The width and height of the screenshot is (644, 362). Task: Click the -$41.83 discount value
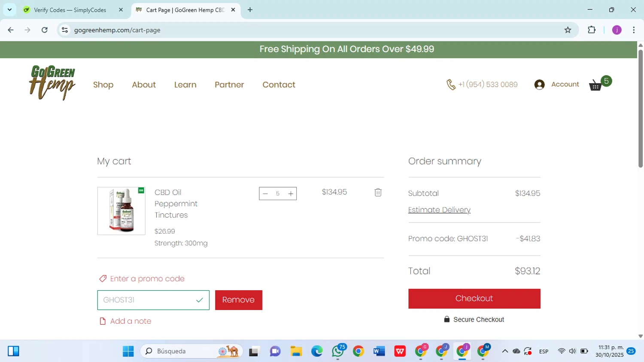click(528, 239)
